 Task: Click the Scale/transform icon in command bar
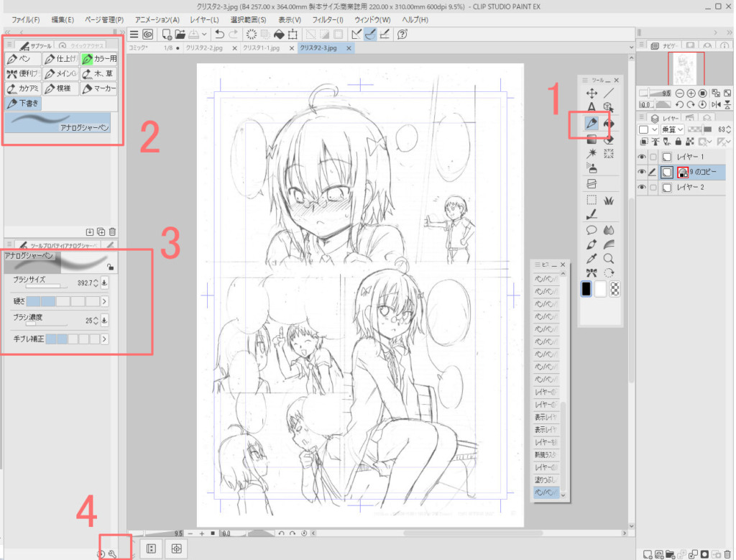pyautogui.click(x=293, y=35)
